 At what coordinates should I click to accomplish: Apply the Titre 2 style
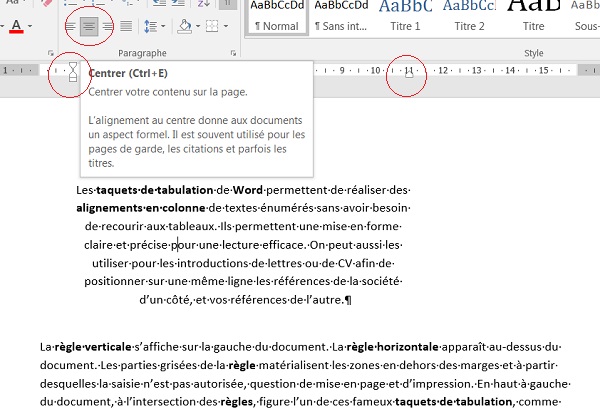coord(470,17)
